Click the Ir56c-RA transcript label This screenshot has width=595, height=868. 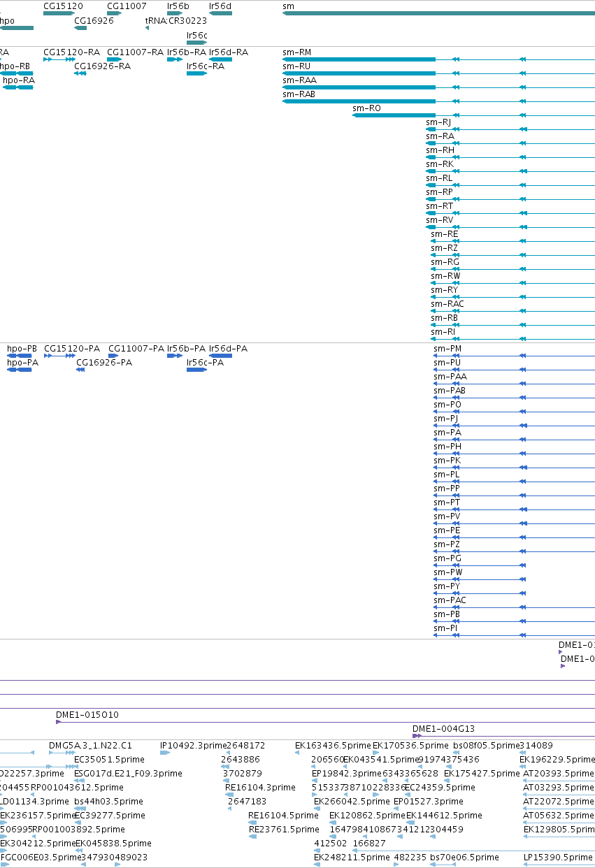[206, 66]
